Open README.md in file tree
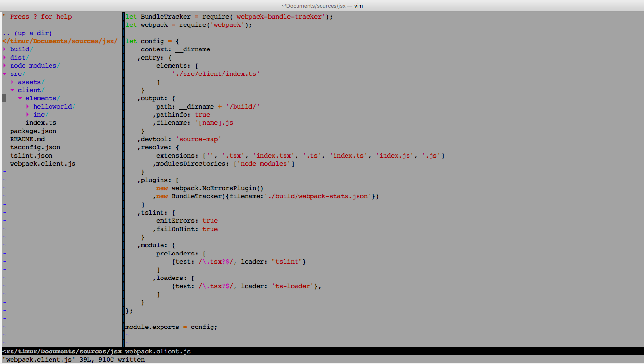644x364 pixels. [x=27, y=139]
